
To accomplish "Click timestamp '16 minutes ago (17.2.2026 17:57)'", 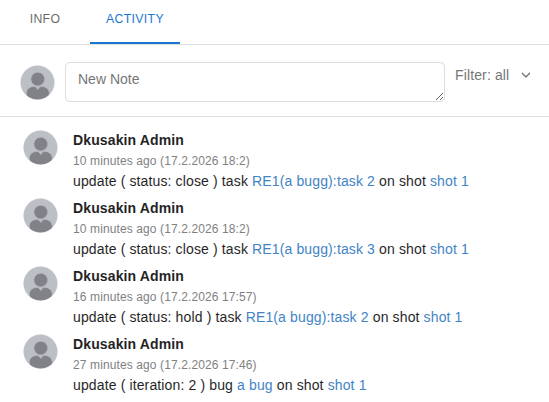I will (165, 297).
